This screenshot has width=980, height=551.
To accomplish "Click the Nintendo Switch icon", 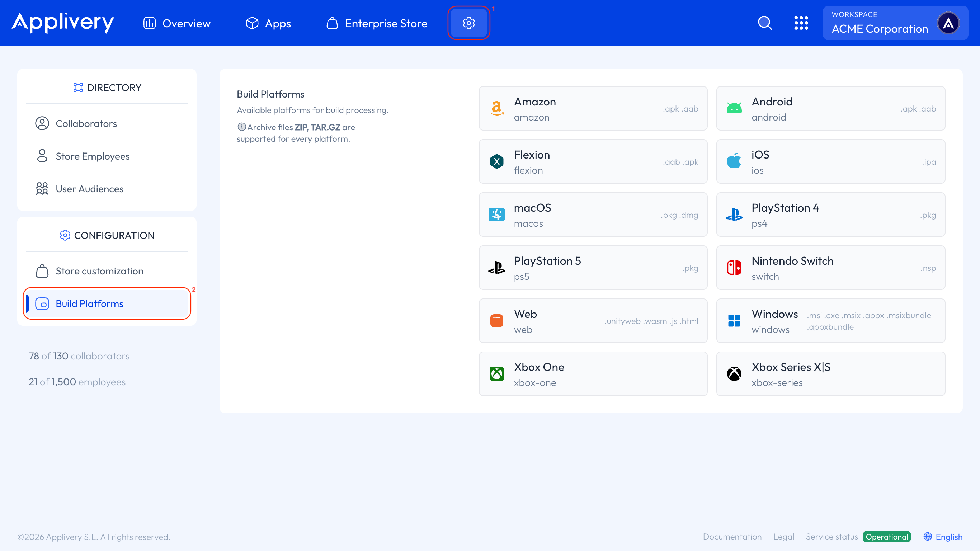I will pos(734,268).
